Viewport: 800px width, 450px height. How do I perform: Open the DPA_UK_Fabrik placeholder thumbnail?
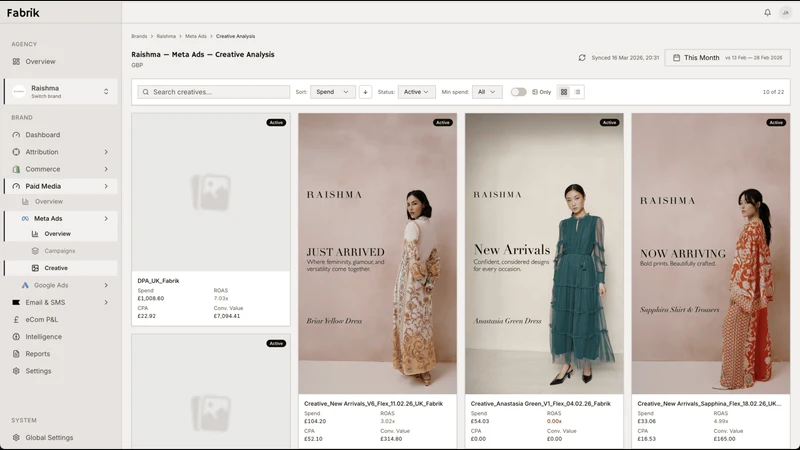(211, 192)
